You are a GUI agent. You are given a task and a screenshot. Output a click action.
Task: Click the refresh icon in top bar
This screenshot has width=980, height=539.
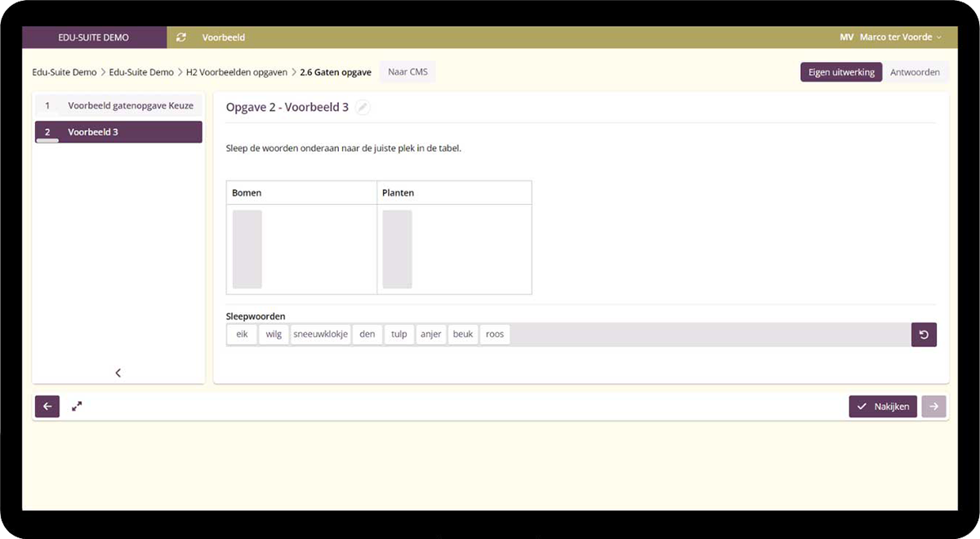(180, 38)
